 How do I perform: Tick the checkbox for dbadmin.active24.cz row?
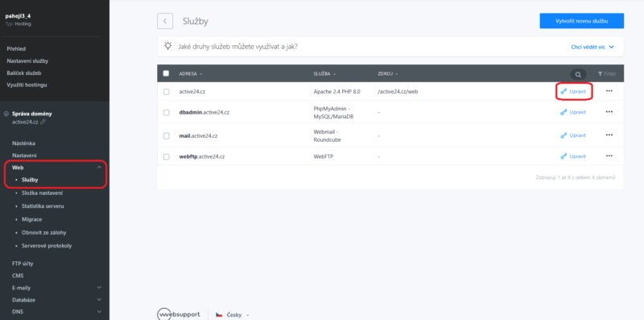point(166,112)
